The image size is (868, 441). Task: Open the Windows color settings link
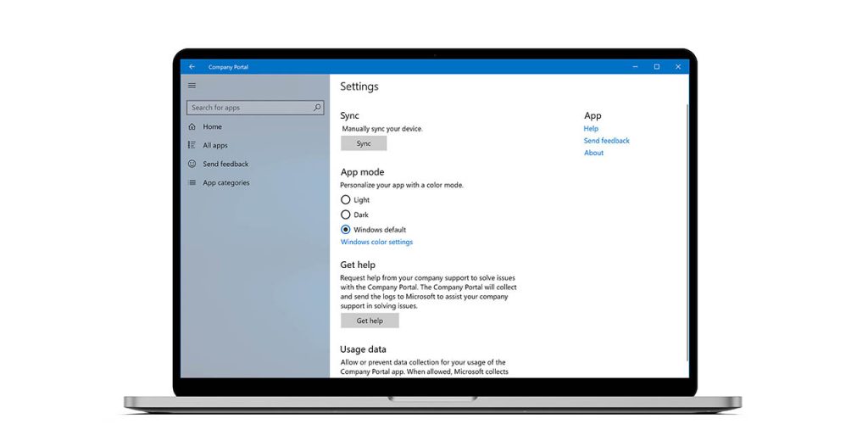click(376, 242)
